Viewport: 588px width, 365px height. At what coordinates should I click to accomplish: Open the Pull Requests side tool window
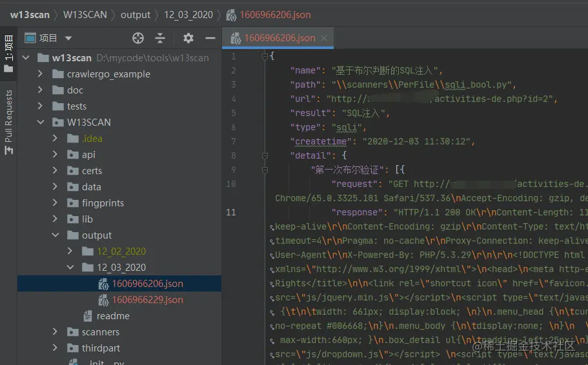click(x=8, y=122)
